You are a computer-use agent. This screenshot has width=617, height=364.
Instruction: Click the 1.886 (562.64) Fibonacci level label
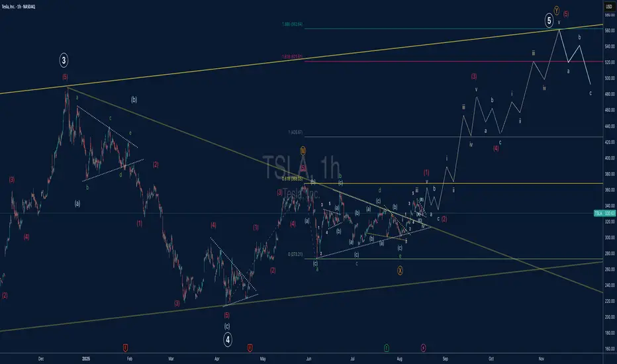coord(292,24)
